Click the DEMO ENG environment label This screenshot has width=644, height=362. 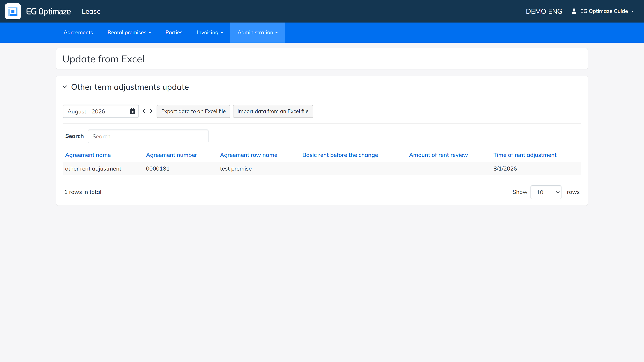[x=544, y=11]
